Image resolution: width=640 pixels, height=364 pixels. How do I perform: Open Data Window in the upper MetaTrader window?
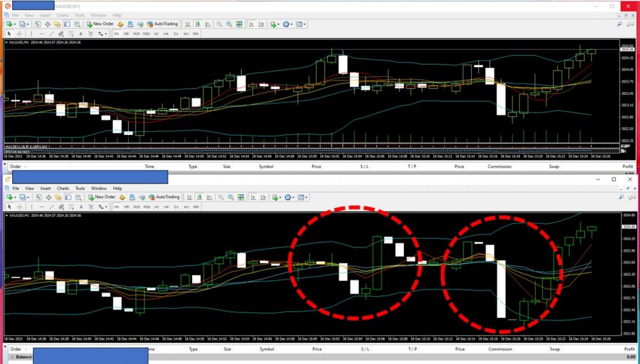point(47,24)
